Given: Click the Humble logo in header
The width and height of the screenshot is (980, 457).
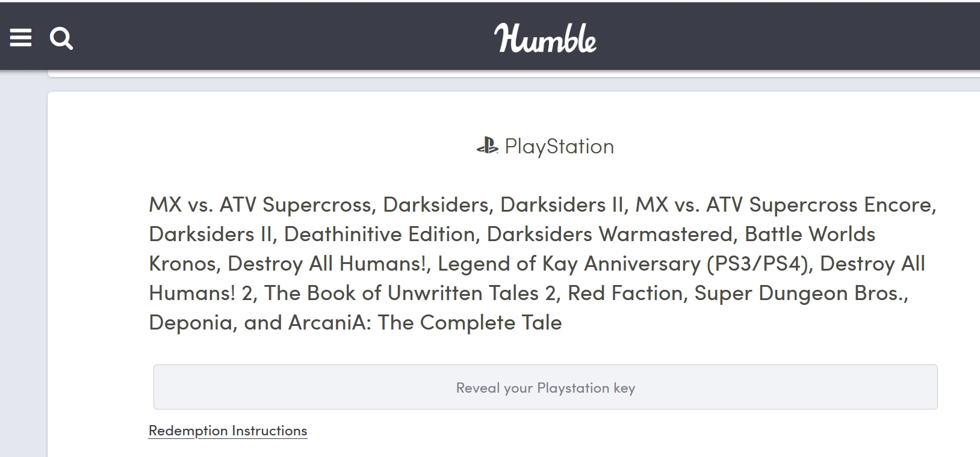Looking at the screenshot, I should pyautogui.click(x=545, y=38).
